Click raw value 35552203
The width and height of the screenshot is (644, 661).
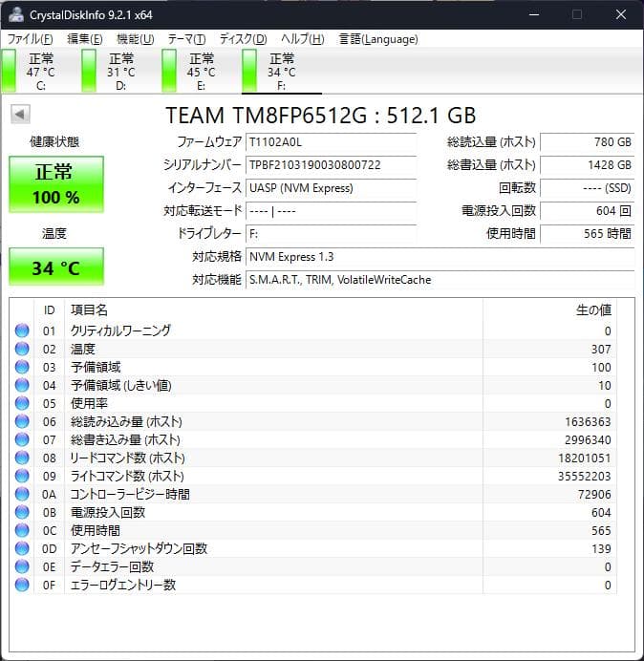click(x=584, y=476)
